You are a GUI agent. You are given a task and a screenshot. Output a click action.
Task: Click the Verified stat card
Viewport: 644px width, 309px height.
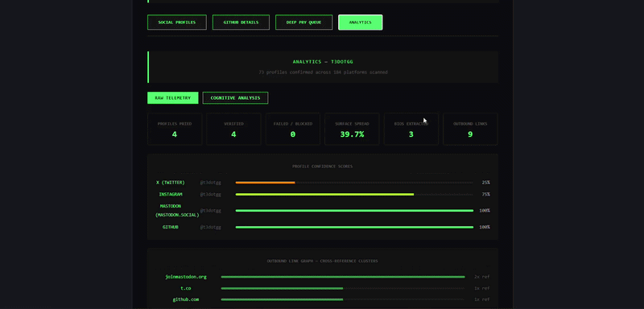[x=233, y=129]
